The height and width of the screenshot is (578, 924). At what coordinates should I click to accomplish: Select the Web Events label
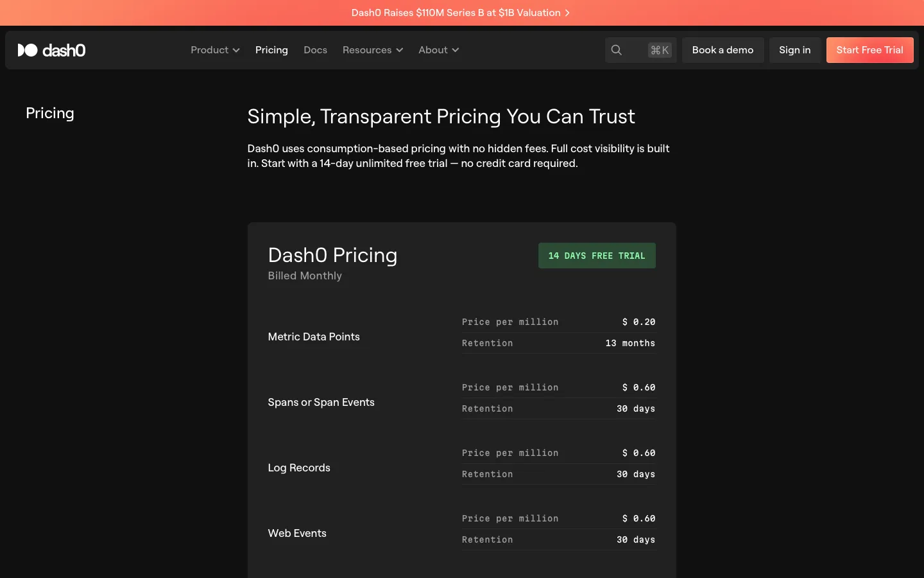(x=297, y=533)
